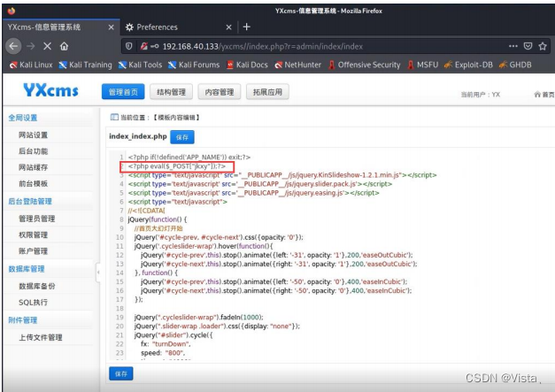
Task: Click the speed: "800" code line
Action: 163,353
